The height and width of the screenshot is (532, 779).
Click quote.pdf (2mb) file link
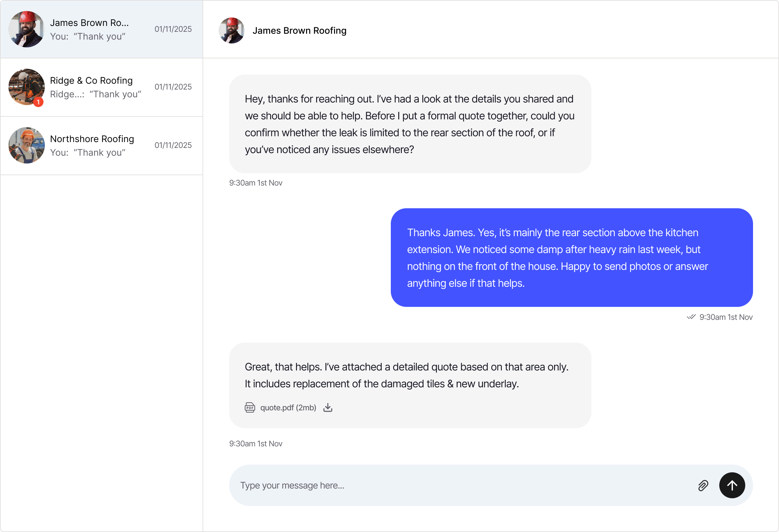(x=288, y=408)
